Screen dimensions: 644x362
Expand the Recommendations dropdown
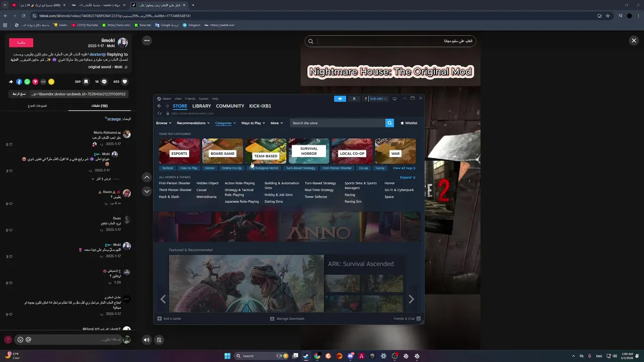[194, 123]
